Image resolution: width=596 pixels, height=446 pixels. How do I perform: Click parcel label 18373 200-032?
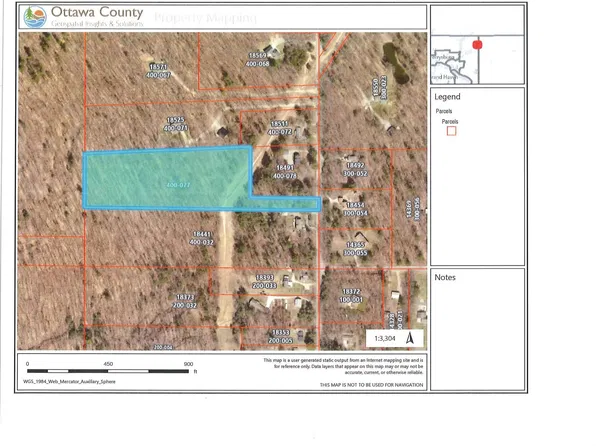pos(185,301)
